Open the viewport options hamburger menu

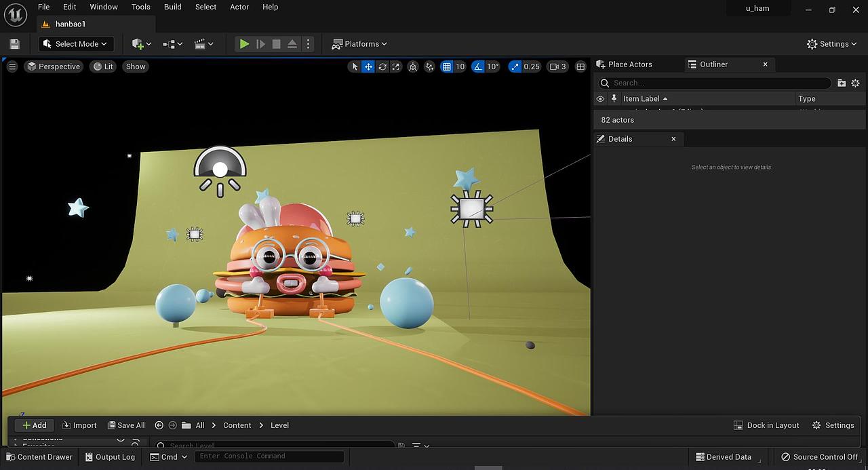pos(12,66)
